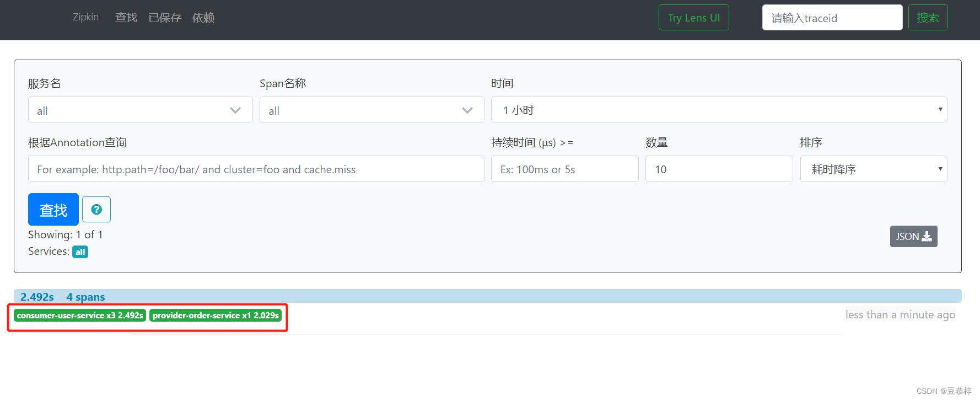Click the 根据Annotation查询 label
This screenshot has height=400, width=980.
tap(77, 142)
